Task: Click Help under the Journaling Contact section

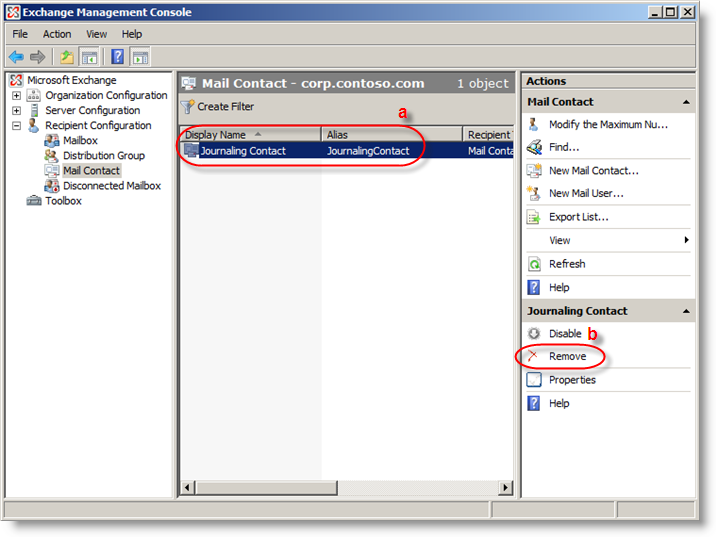Action: [559, 404]
